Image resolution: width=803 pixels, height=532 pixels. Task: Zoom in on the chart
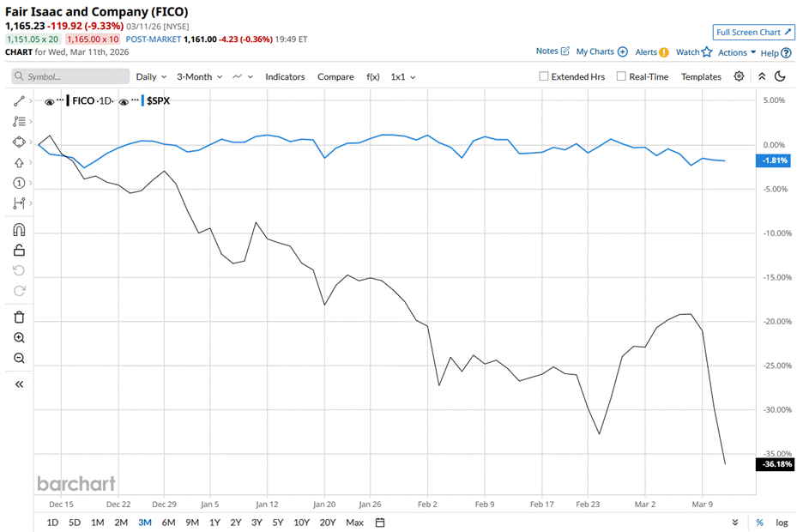coord(19,337)
